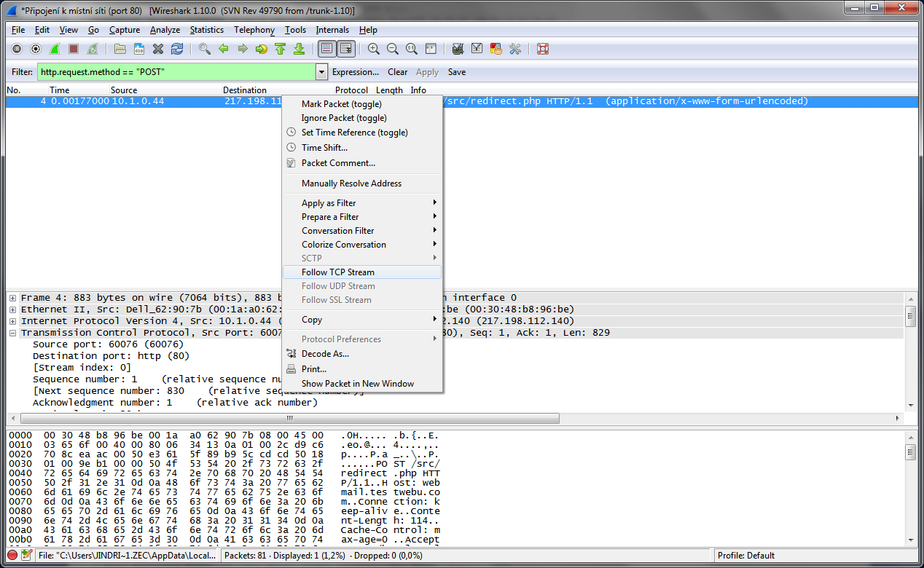
Task: Jump to the first packet
Action: [x=281, y=49]
